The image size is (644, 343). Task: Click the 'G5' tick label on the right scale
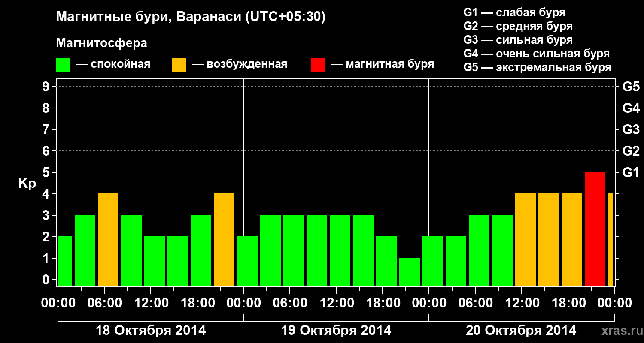[631, 87]
